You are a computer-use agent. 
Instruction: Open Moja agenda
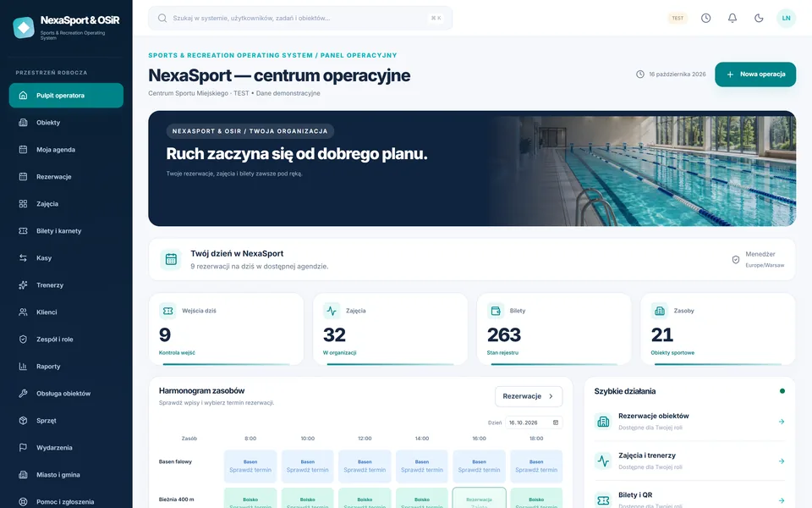click(66, 149)
